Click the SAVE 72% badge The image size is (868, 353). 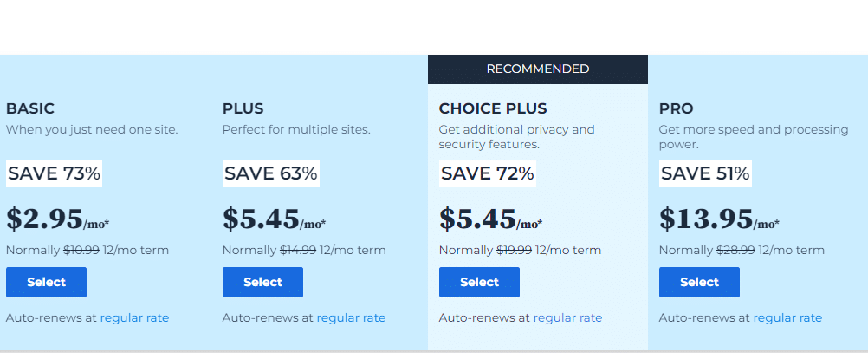[487, 174]
